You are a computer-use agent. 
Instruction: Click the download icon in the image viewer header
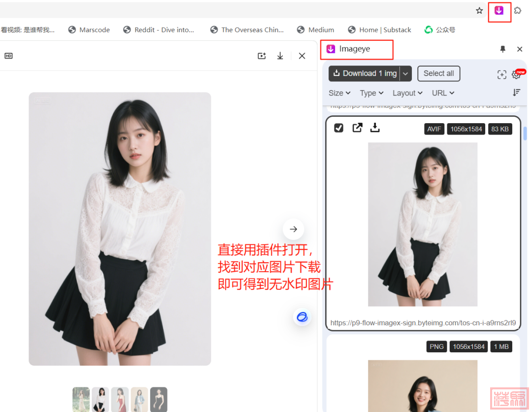[280, 56]
